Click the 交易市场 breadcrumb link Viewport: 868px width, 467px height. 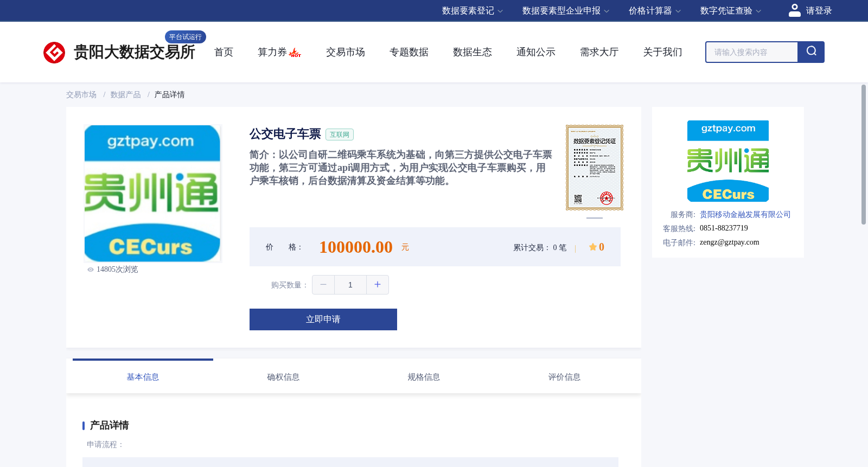click(x=81, y=94)
